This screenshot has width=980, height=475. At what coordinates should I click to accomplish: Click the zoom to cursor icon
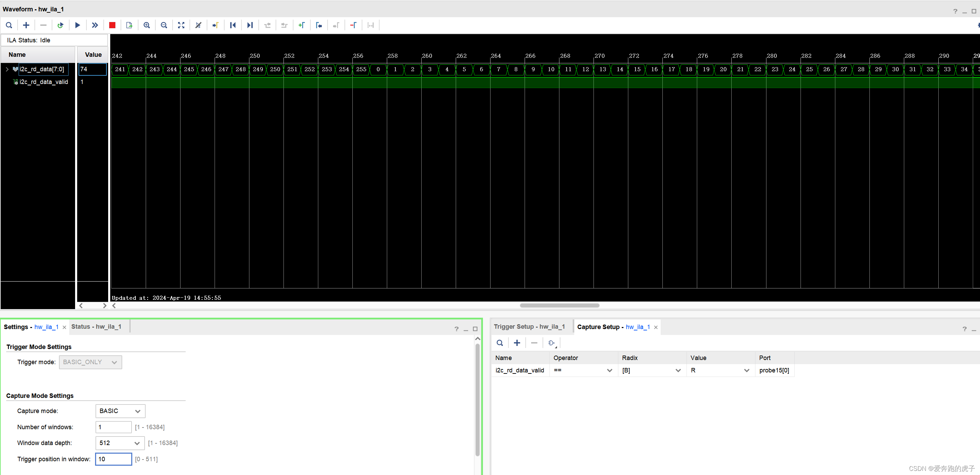[198, 25]
